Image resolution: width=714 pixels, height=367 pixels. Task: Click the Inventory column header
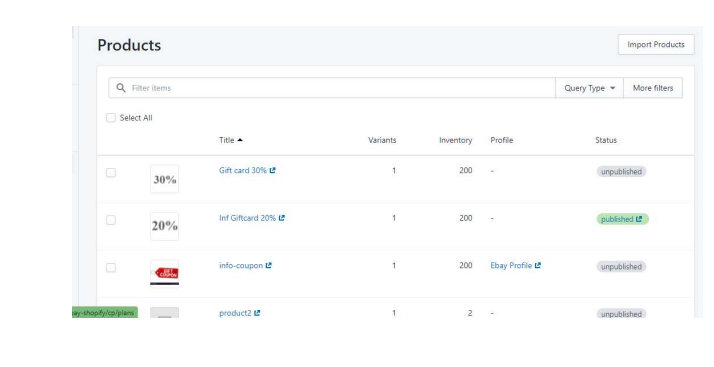455,140
